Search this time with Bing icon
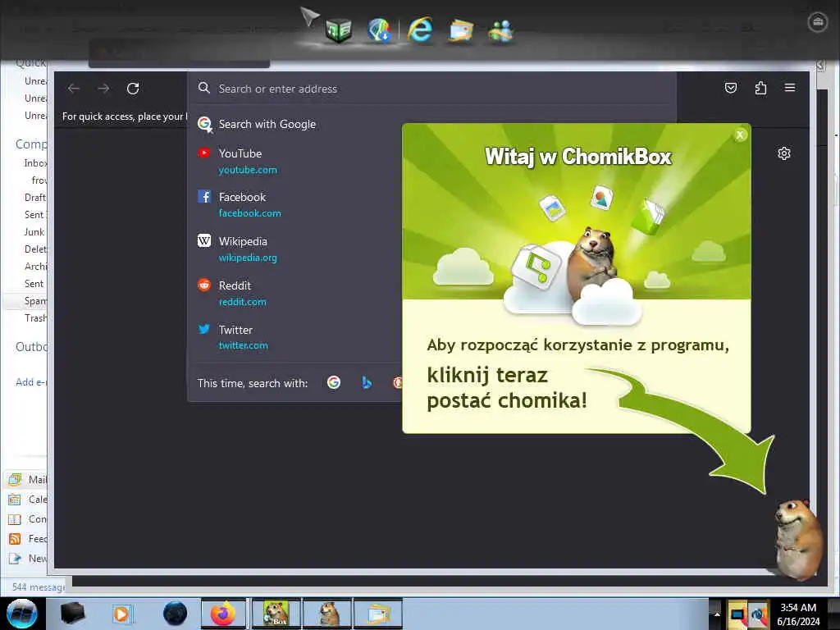840x630 pixels. click(367, 382)
